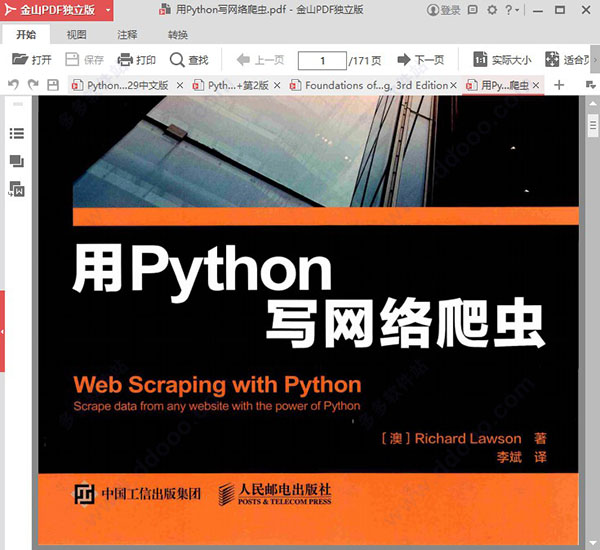This screenshot has width=600, height=550.
Task: Open the image extraction icon in sidebar
Action: pos(16,189)
